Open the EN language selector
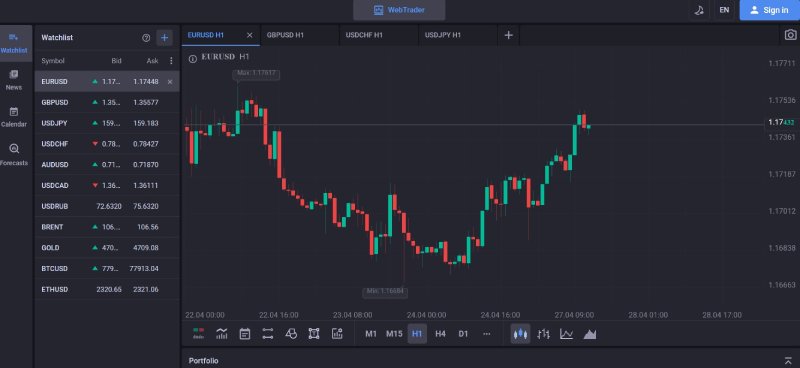 724,10
